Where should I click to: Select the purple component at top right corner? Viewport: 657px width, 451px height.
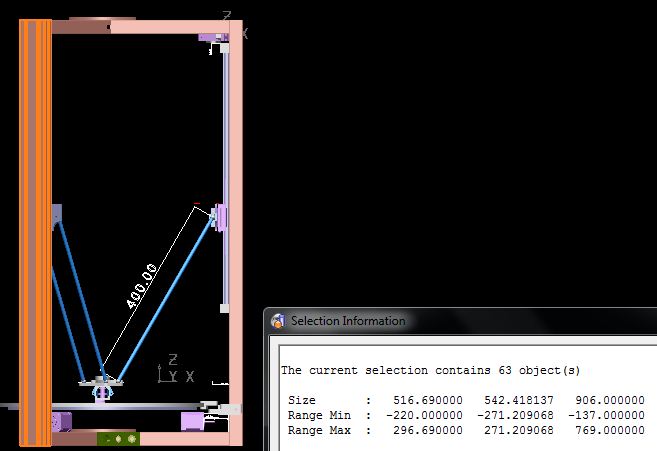[214, 37]
